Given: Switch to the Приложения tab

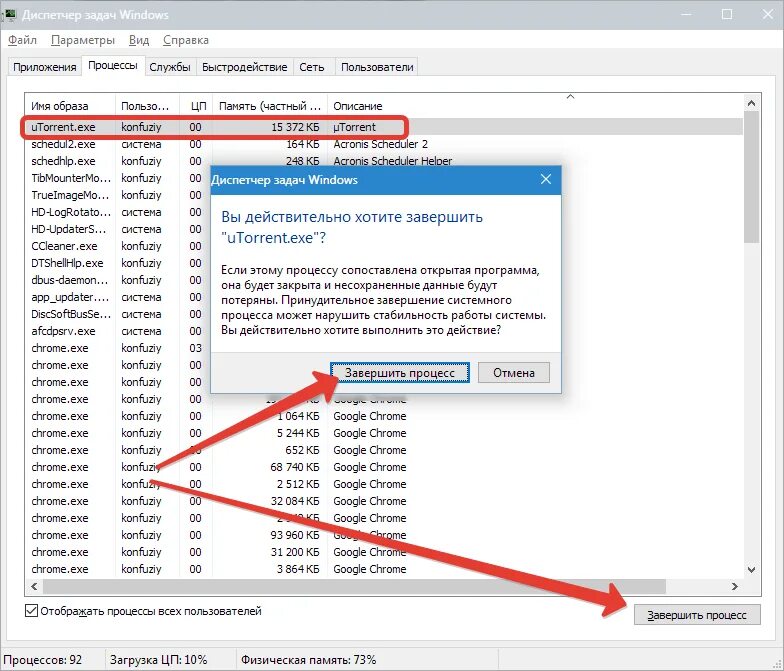Looking at the screenshot, I should (44, 67).
